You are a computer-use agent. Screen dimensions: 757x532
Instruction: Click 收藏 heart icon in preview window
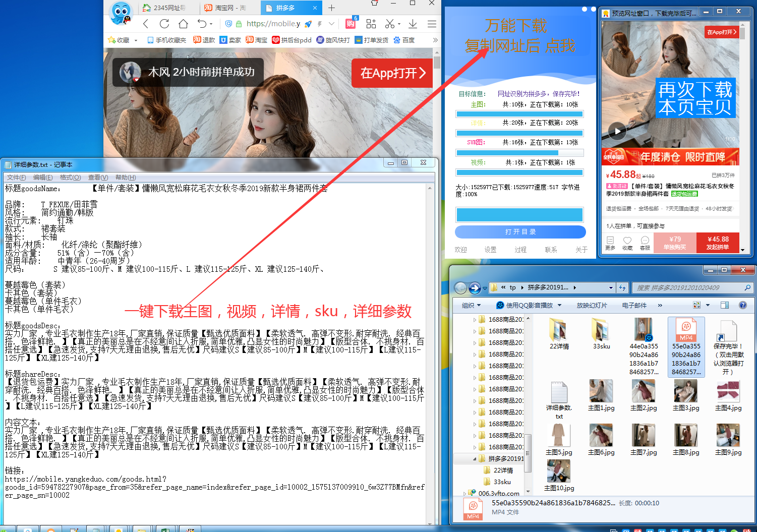627,243
